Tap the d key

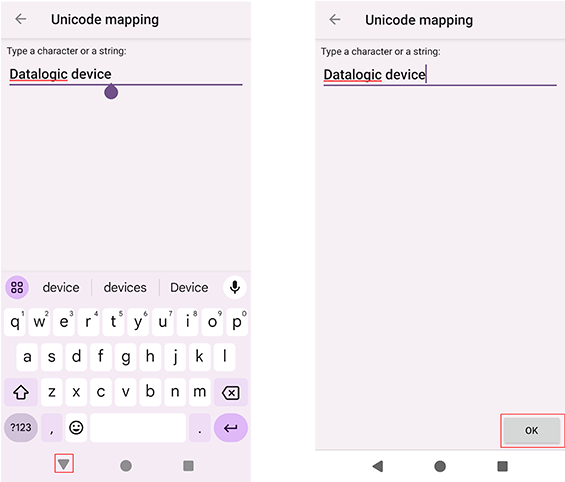pyautogui.click(x=76, y=357)
